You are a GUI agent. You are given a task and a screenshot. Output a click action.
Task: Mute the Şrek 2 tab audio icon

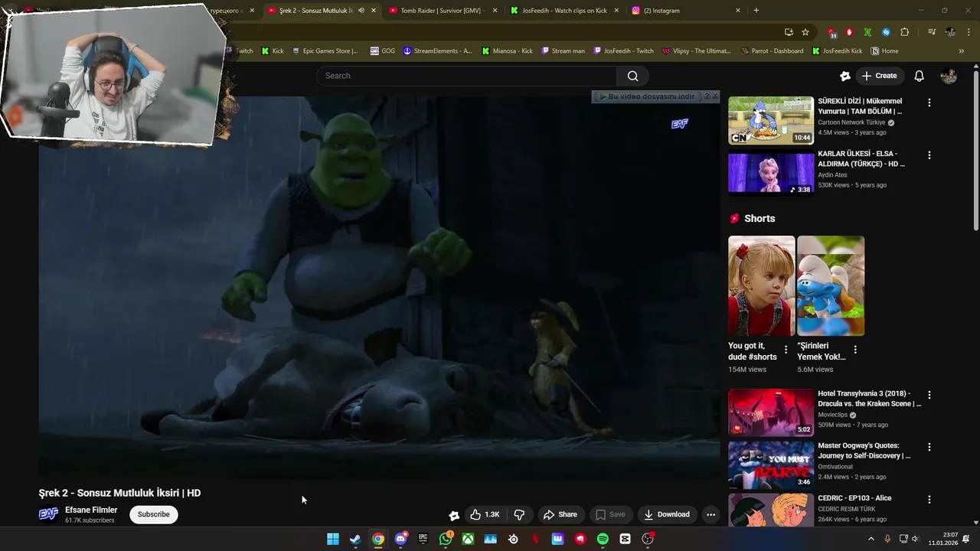[361, 11]
